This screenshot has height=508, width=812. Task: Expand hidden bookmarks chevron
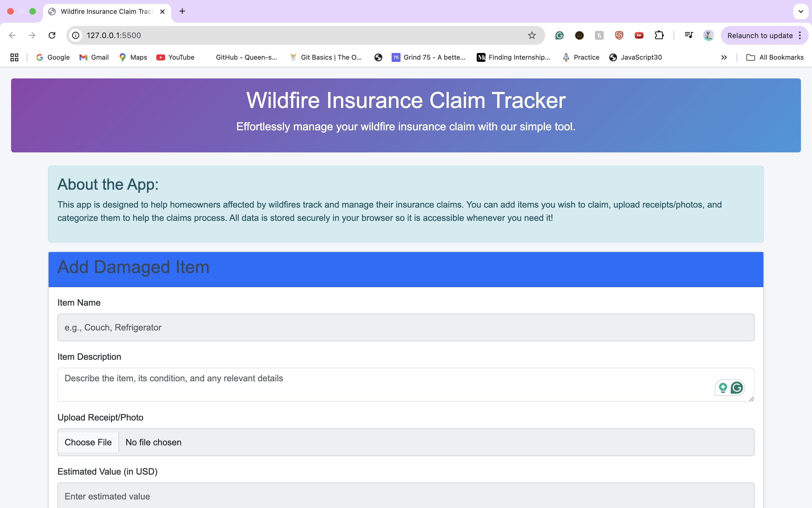coord(724,57)
